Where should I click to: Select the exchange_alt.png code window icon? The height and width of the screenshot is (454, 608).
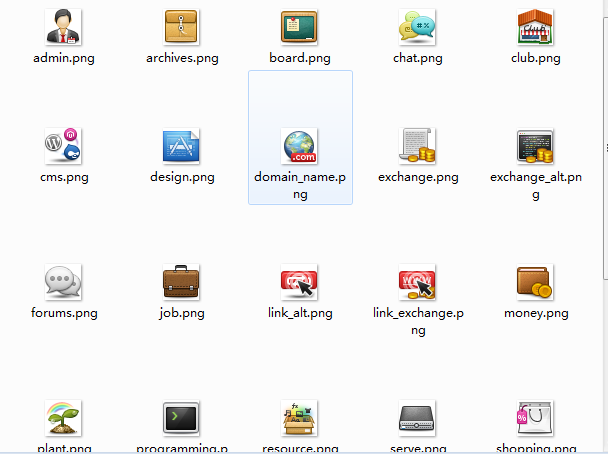click(x=535, y=146)
